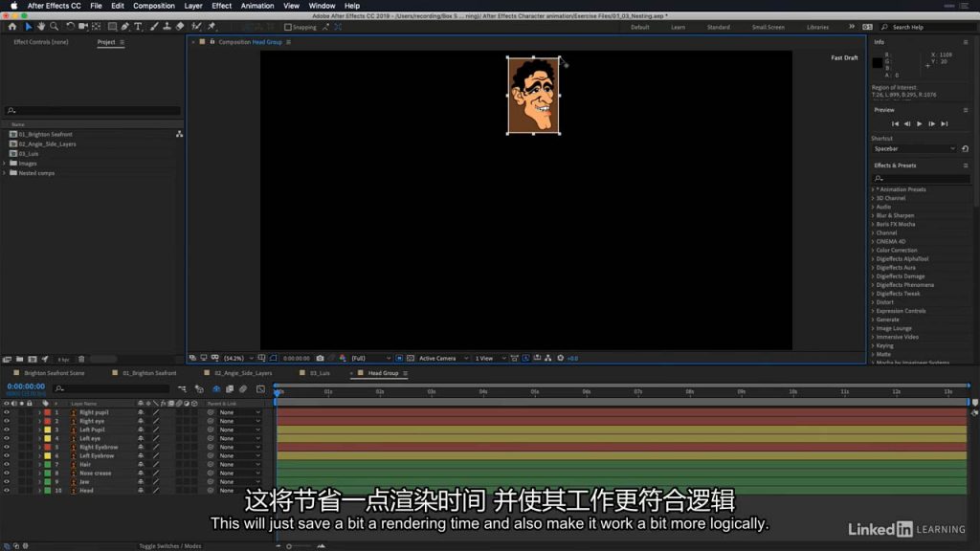Take a snapshot with the camera icon

pos(320,359)
